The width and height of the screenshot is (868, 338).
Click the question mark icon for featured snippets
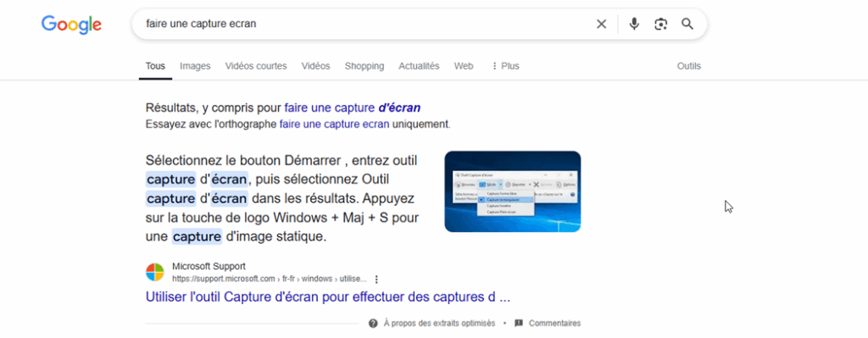tap(373, 323)
